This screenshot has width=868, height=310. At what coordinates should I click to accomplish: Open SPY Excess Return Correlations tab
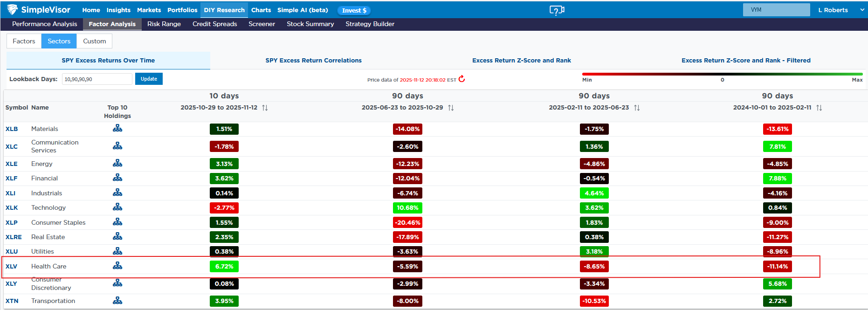[x=313, y=60]
